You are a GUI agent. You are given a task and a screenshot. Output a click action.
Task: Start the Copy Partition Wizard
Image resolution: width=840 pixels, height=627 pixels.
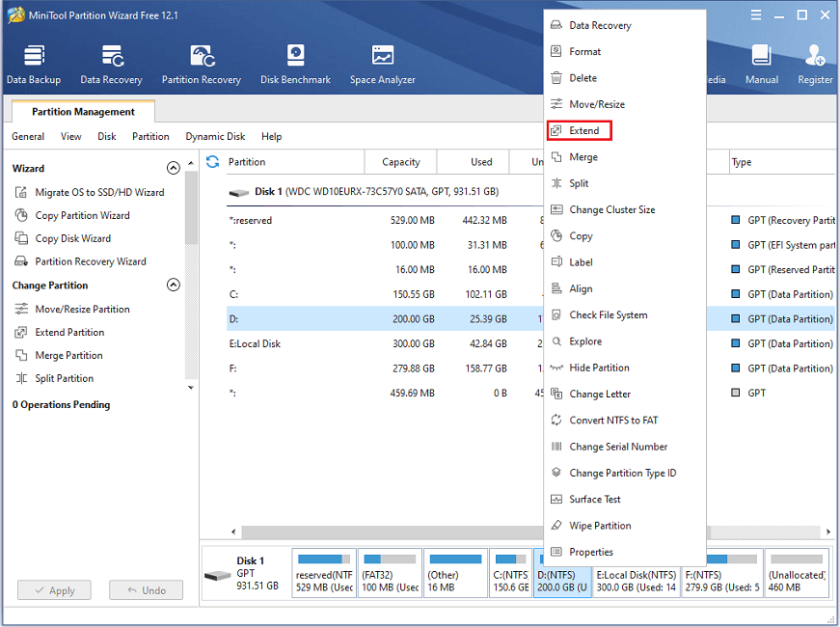click(72, 215)
